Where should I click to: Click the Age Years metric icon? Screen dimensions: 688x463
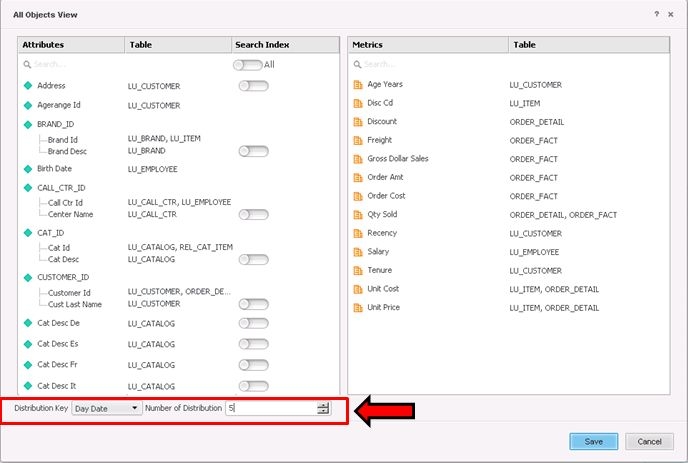coord(358,85)
